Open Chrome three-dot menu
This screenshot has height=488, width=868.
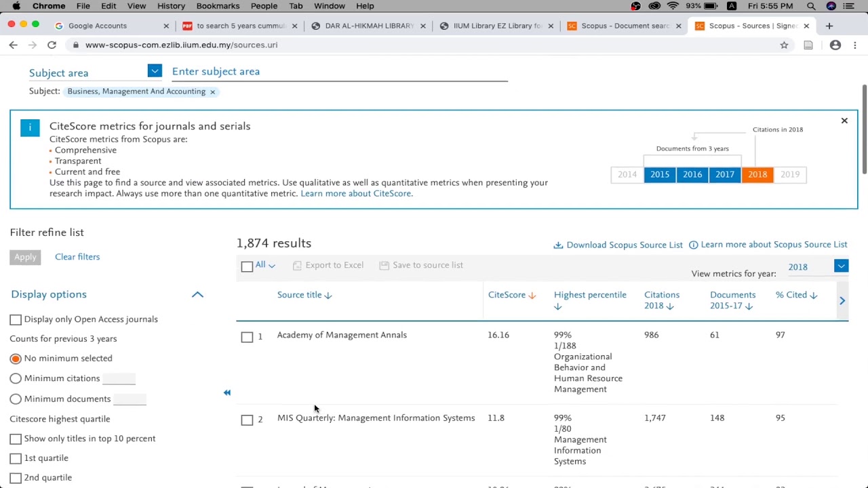point(855,45)
